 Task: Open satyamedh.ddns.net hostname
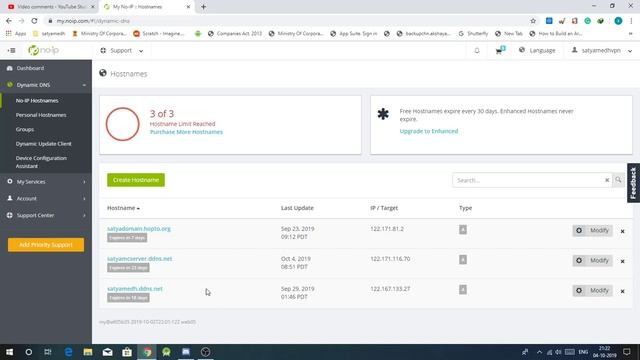coord(135,289)
